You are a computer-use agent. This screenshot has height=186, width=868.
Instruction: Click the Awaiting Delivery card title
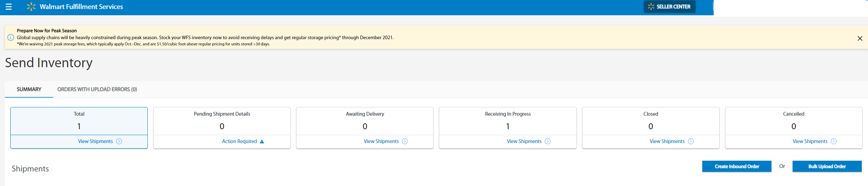point(365,114)
